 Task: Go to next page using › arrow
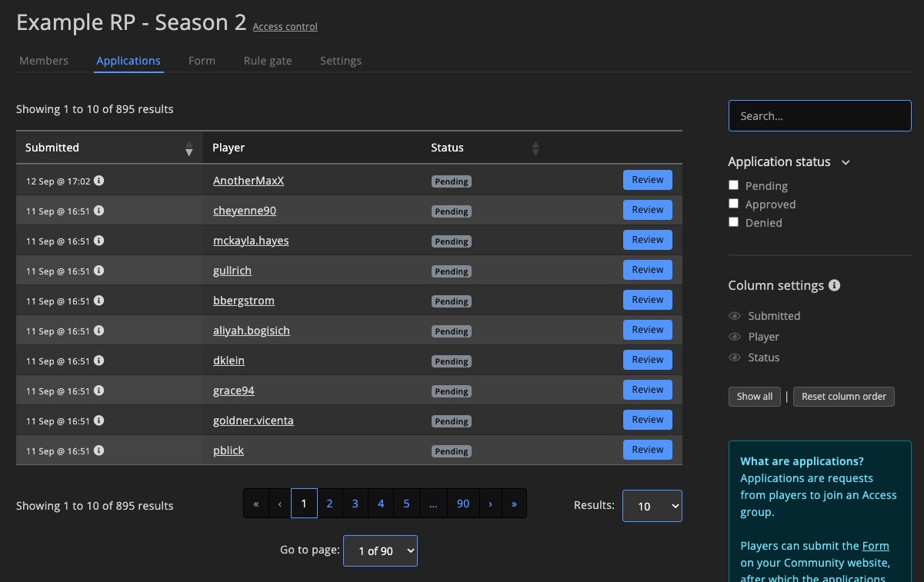pyautogui.click(x=490, y=504)
